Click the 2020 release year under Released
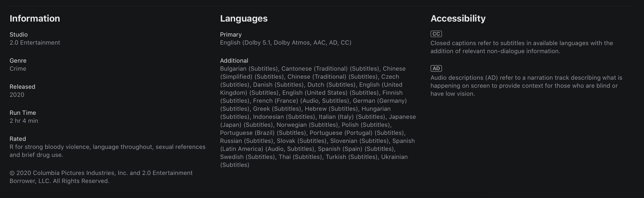Screen dimensions: 644x198 (17, 95)
